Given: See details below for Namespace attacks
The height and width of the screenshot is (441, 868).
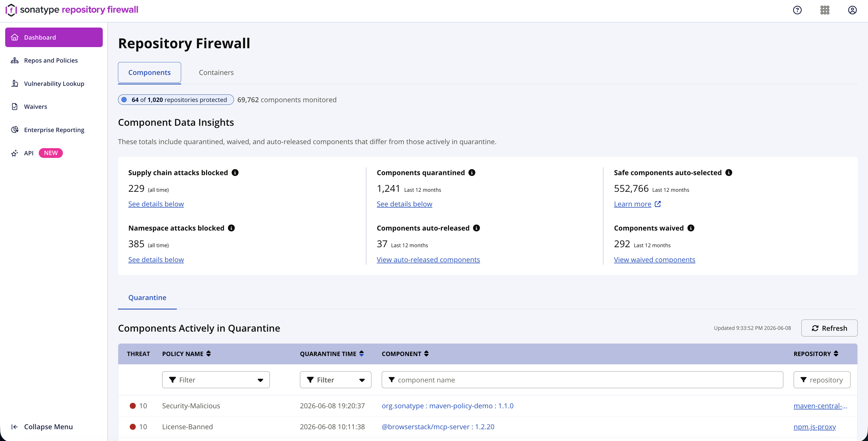Looking at the screenshot, I should 156,260.
